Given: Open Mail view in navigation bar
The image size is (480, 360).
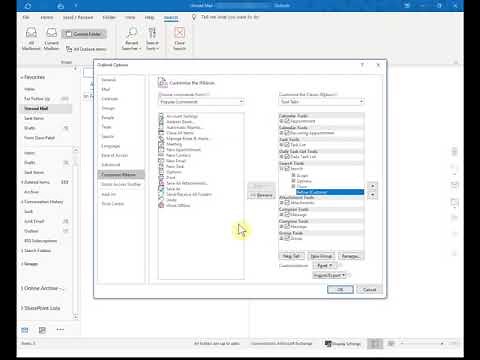Looking at the screenshot, I should coord(25,330).
